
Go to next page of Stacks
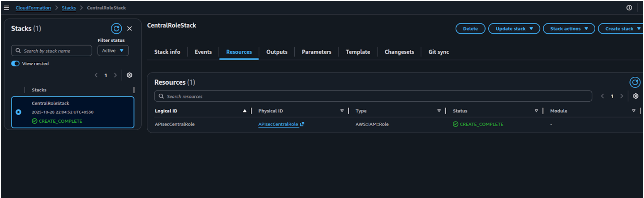point(115,75)
